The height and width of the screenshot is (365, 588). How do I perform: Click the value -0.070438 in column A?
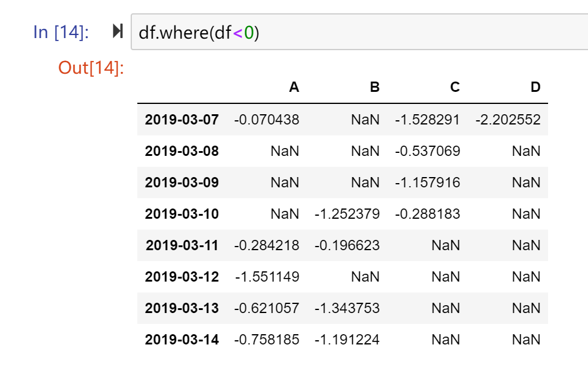click(x=267, y=120)
